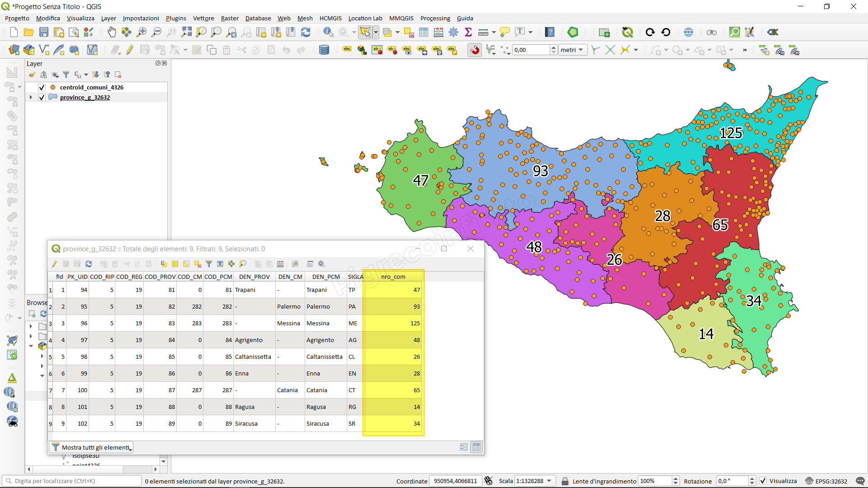Screen dimensions: 868x488
Task: Open the text annotation dropdown arrow
Action: 531,32
